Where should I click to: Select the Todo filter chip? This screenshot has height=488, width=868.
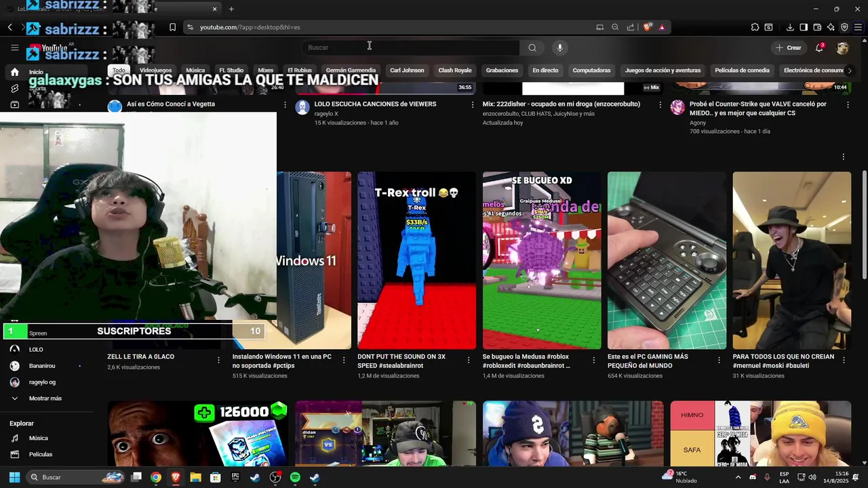click(x=119, y=70)
